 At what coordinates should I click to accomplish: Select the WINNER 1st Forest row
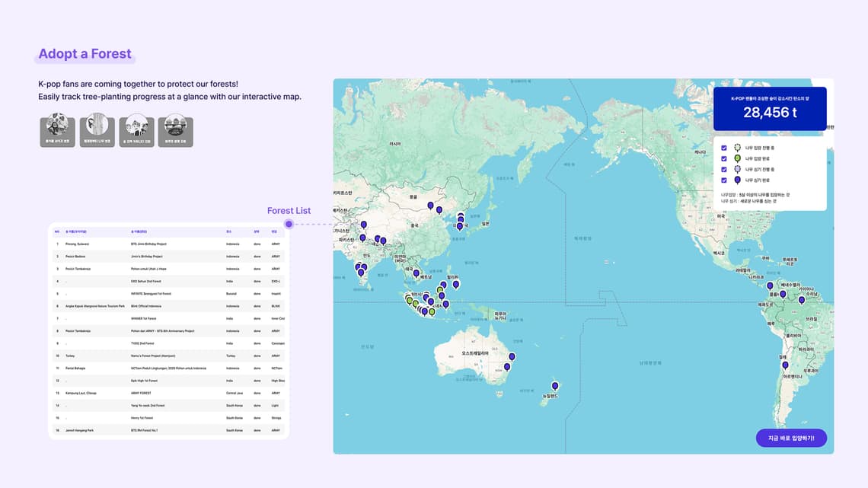pos(169,319)
